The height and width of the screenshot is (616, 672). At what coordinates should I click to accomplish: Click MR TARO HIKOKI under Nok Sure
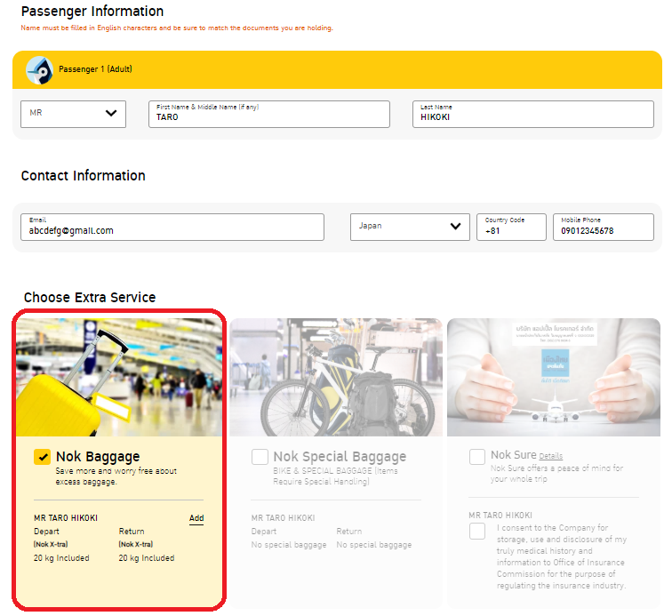(500, 516)
